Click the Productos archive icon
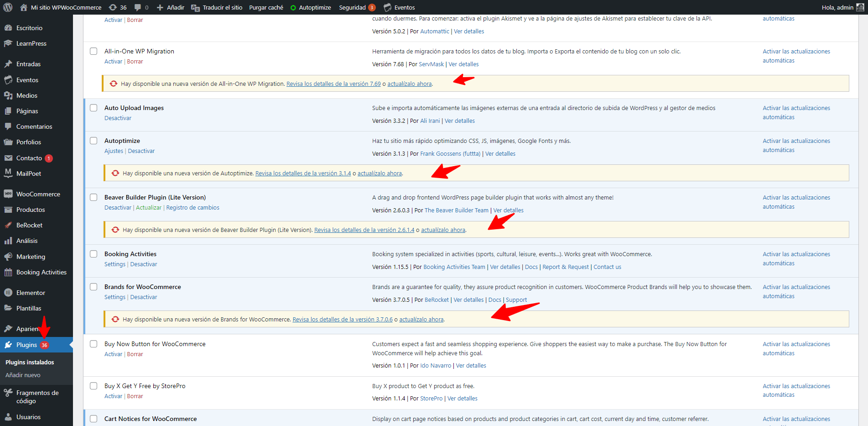 [8, 210]
